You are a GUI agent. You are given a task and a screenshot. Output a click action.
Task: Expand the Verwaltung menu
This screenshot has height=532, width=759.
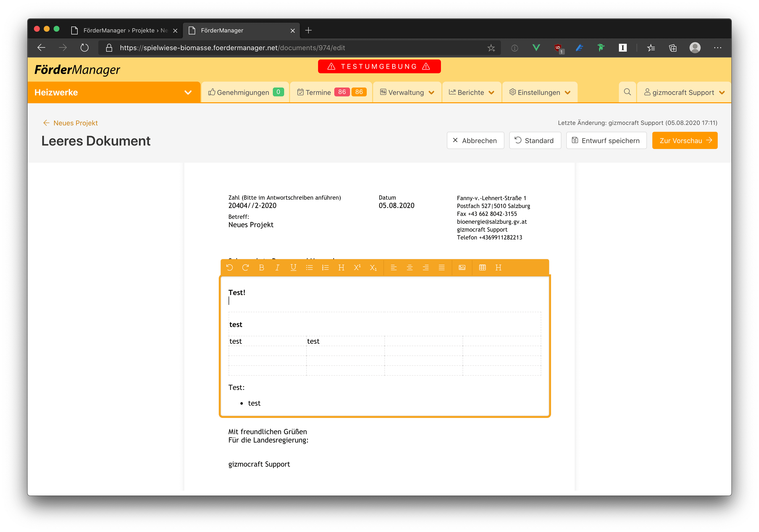[407, 92]
